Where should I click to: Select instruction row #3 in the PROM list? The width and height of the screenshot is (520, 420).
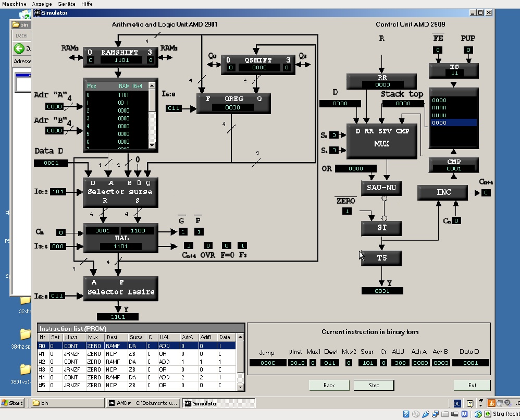click(137, 369)
